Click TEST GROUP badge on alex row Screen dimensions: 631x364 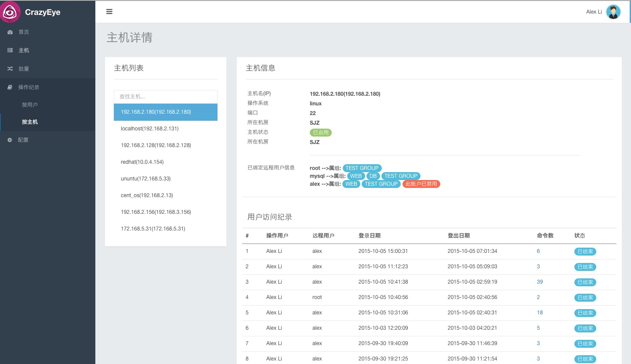click(x=381, y=184)
